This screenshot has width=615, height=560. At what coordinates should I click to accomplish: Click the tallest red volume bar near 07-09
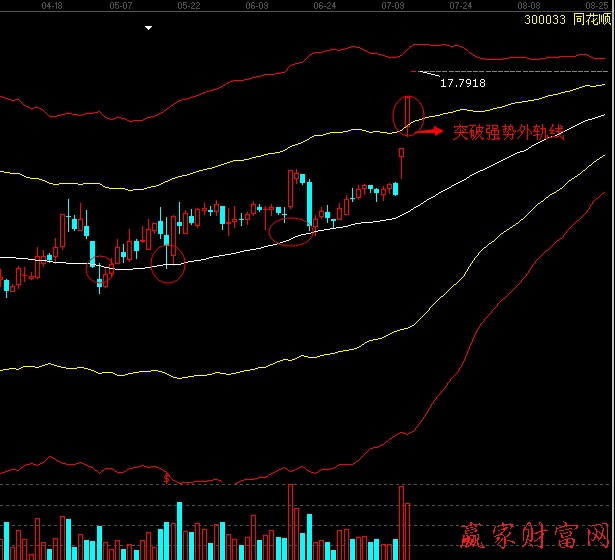coord(402,522)
